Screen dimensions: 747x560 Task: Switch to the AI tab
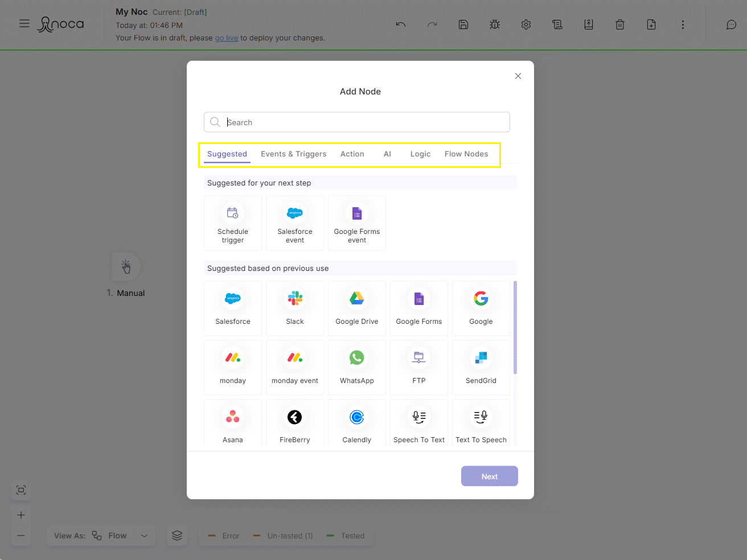387,154
